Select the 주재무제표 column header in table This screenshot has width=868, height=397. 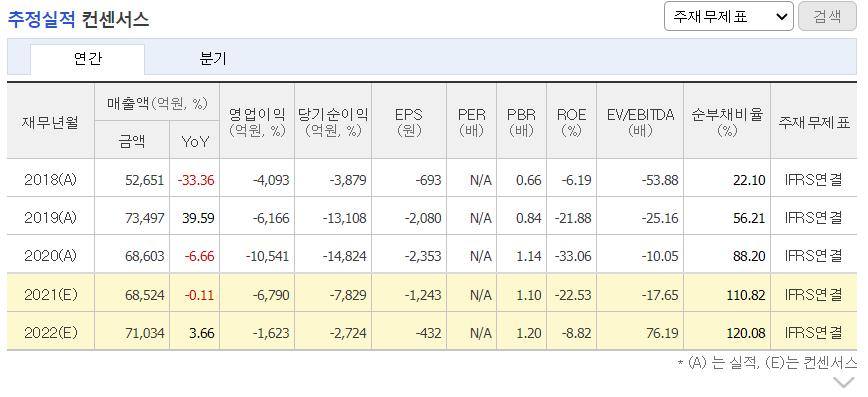pos(814,122)
